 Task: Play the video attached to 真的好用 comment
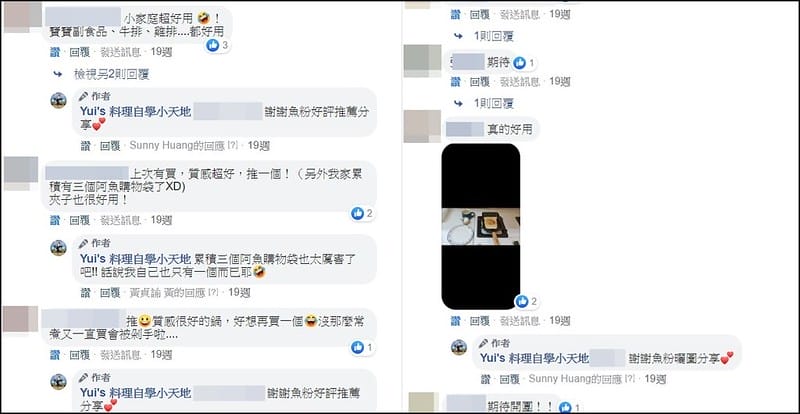(481, 226)
